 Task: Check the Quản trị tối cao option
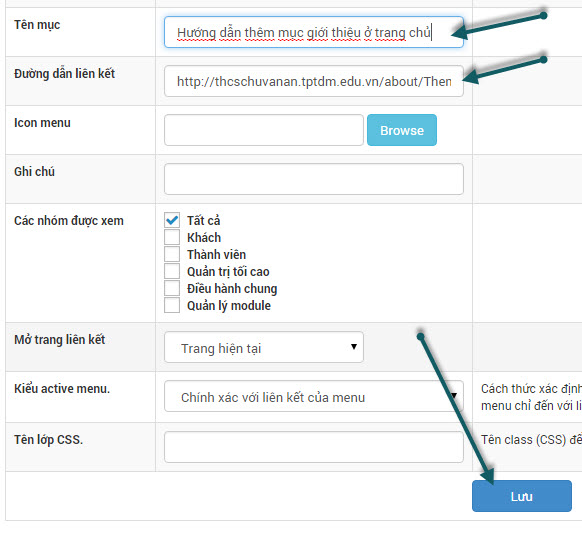click(172, 271)
